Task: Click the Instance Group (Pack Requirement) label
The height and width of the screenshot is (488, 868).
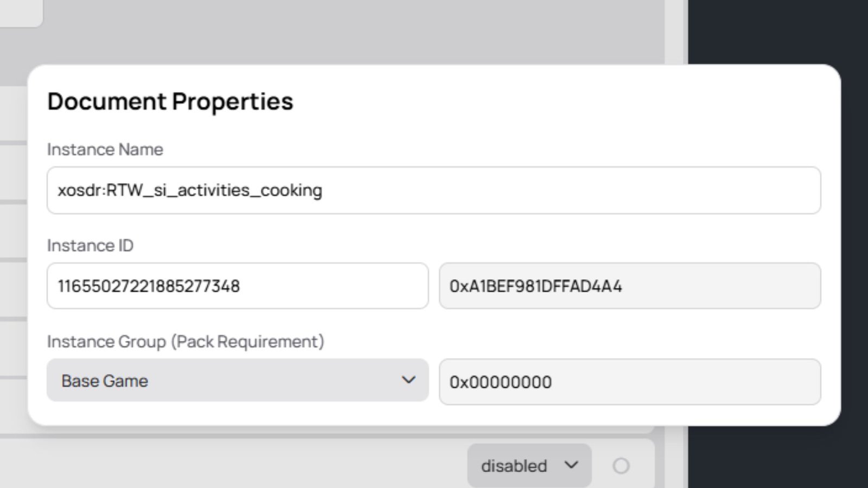Action: (186, 341)
